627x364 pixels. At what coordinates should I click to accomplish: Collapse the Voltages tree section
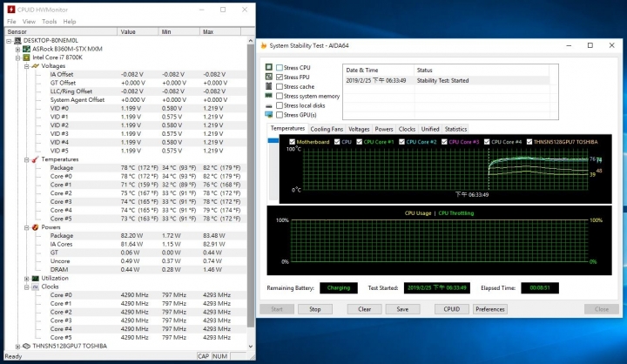(x=27, y=66)
